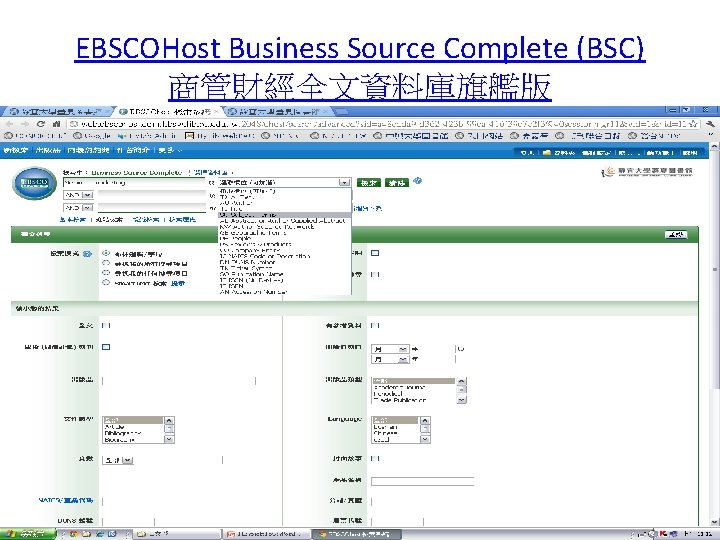Click the browser forward arrow

pyautogui.click(x=25, y=124)
